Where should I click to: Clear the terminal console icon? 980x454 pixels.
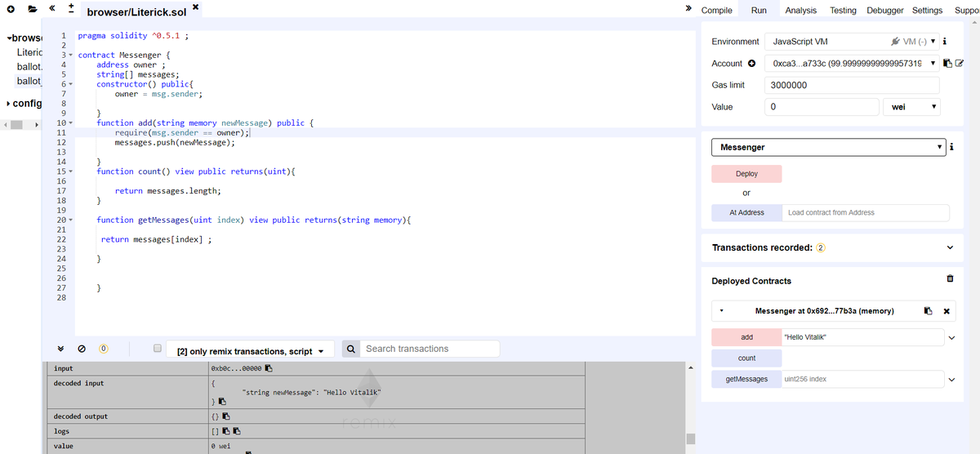pos(82,349)
